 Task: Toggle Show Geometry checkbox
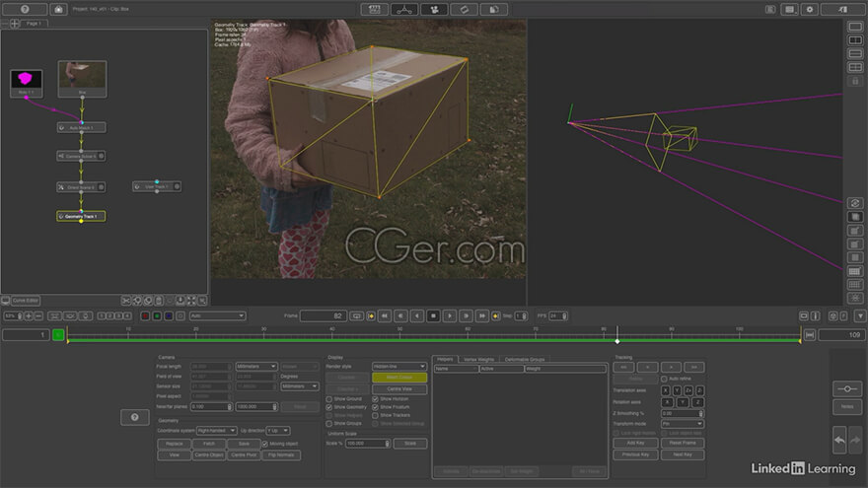(328, 407)
